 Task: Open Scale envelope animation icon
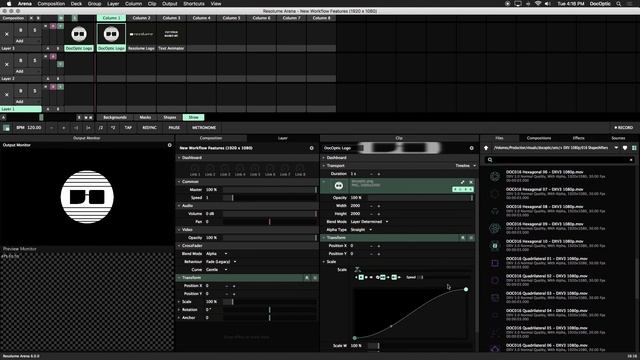pos(358,269)
